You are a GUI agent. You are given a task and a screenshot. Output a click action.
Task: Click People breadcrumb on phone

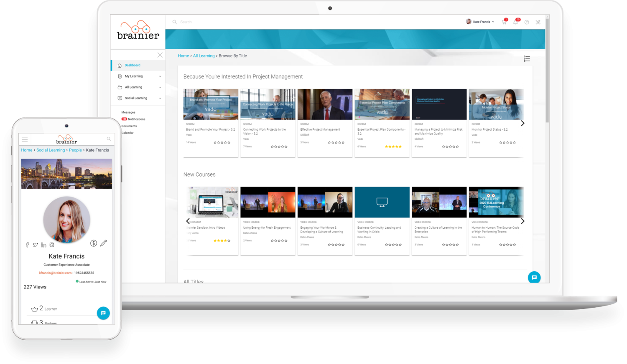75,150
